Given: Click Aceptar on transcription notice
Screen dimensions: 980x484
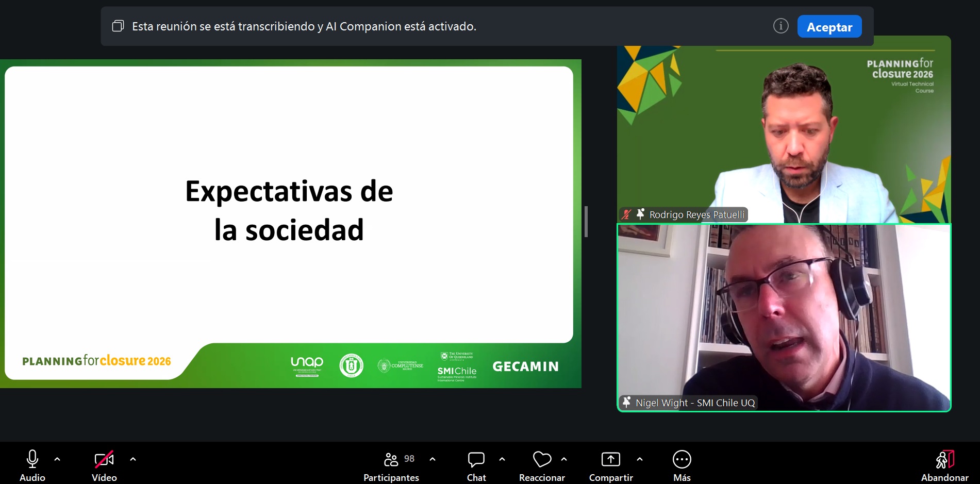Looking at the screenshot, I should (829, 26).
